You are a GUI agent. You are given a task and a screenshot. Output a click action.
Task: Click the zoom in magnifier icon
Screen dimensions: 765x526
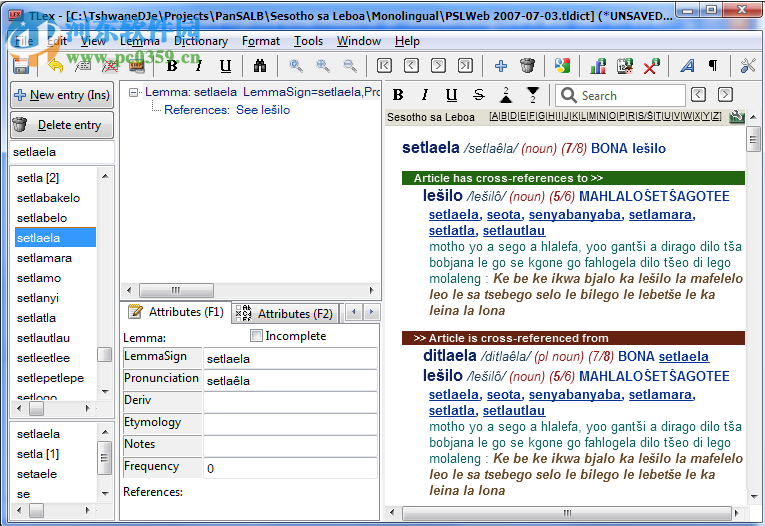coord(323,67)
